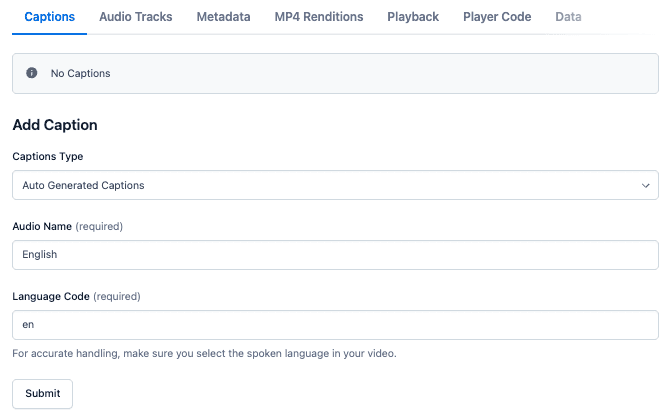The image size is (671, 420).
Task: Open the Audio Tracks tab
Action: [136, 17]
